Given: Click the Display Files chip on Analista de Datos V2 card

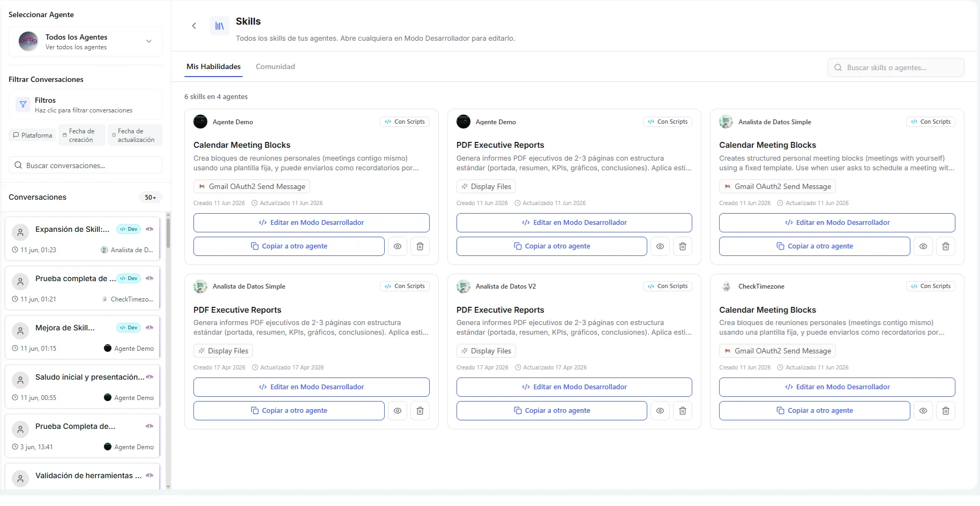Looking at the screenshot, I should [x=486, y=351].
